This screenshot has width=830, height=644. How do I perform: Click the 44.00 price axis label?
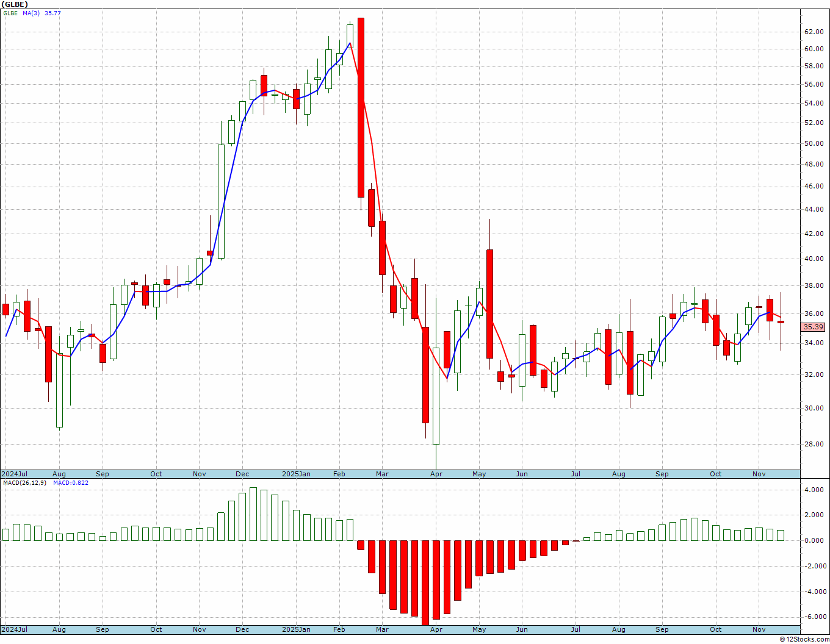[x=814, y=210]
